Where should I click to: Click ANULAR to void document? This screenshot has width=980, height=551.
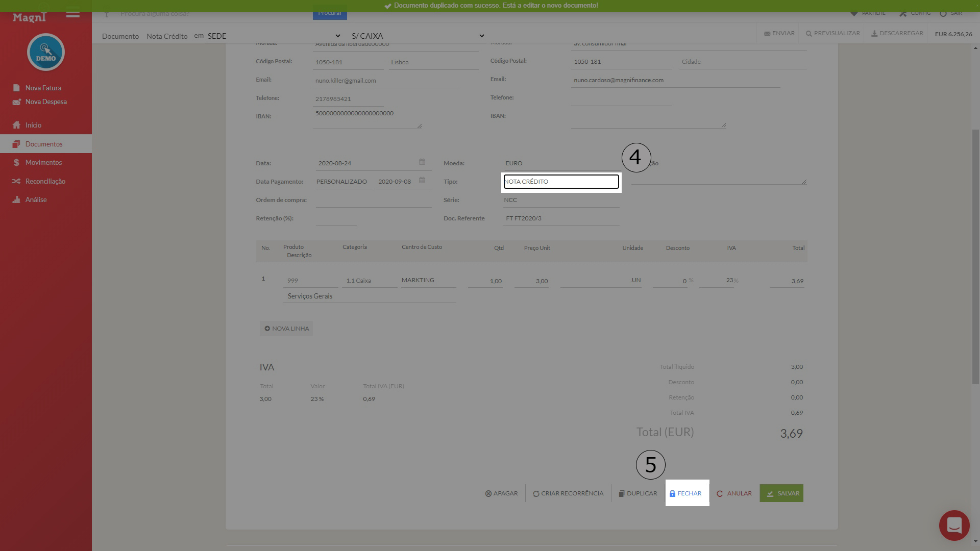(x=734, y=493)
